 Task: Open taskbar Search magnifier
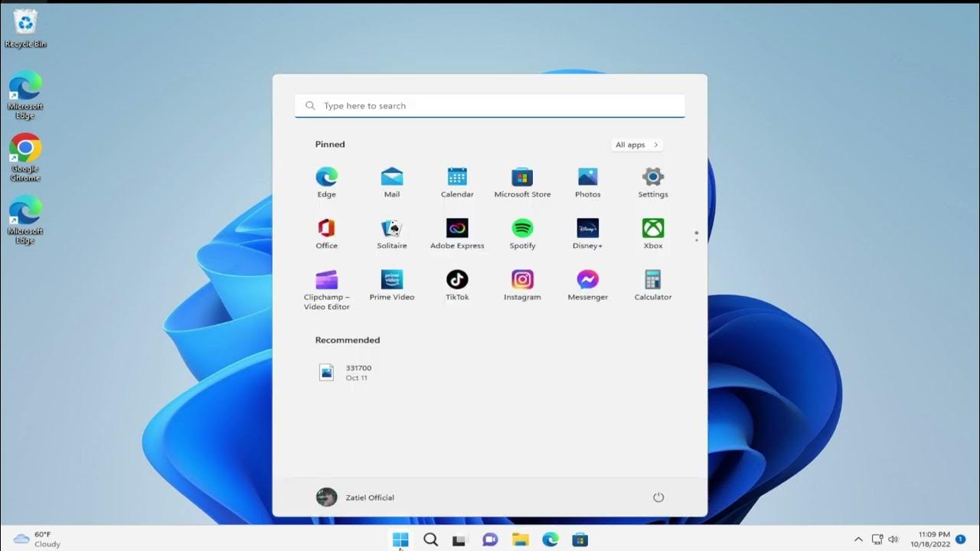[x=431, y=540]
